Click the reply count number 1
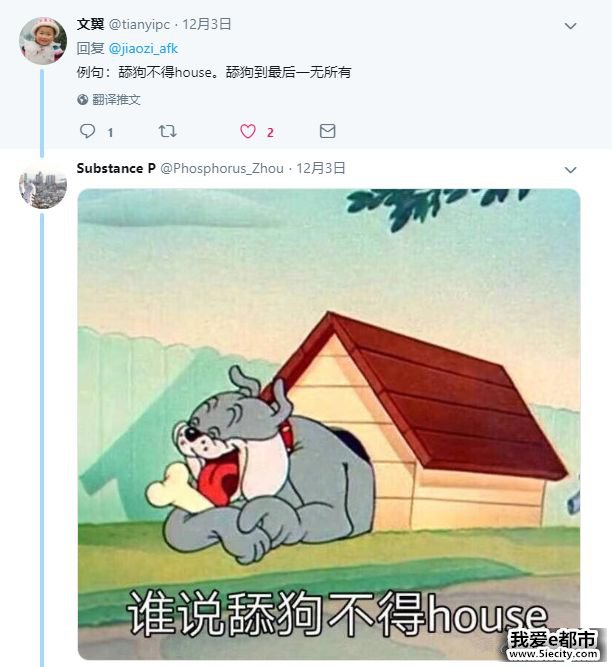This screenshot has height=667, width=612. (x=110, y=133)
